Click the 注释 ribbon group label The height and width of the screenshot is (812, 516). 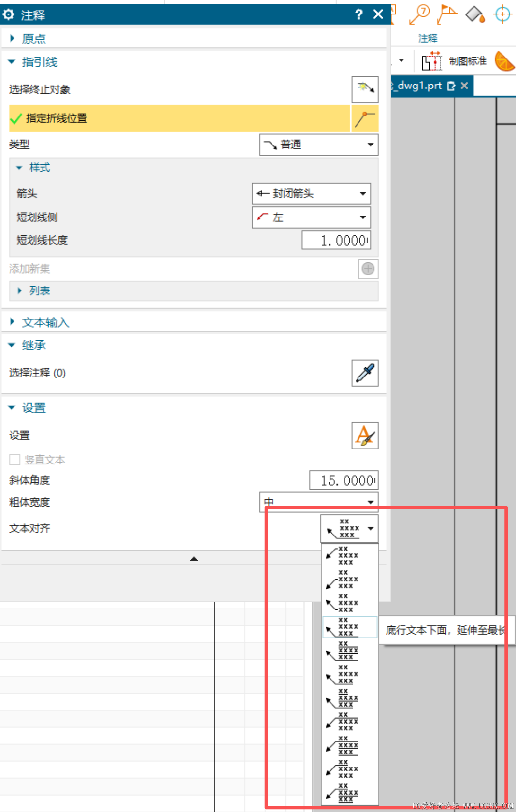point(428,38)
